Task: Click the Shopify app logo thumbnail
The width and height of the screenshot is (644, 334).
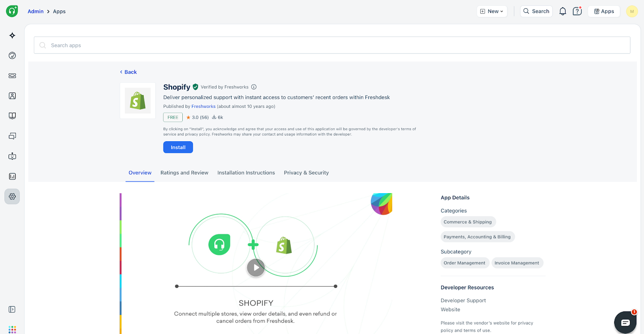Action: [x=138, y=101]
